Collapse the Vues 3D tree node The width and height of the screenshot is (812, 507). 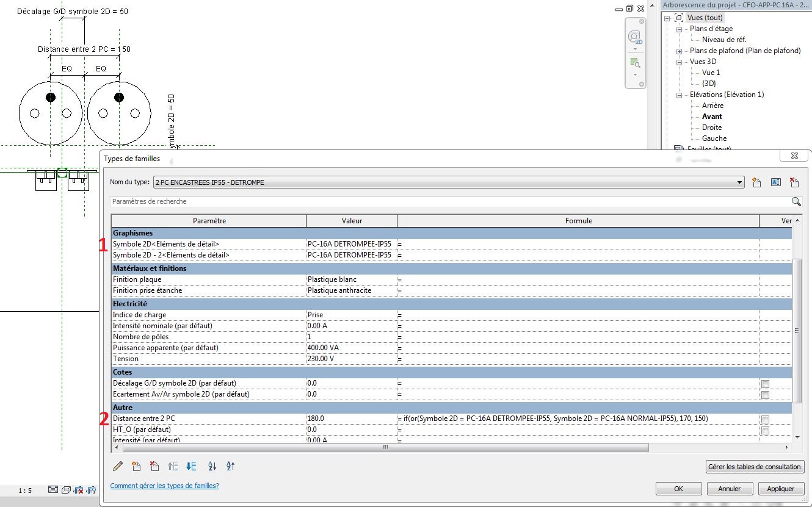click(x=679, y=62)
